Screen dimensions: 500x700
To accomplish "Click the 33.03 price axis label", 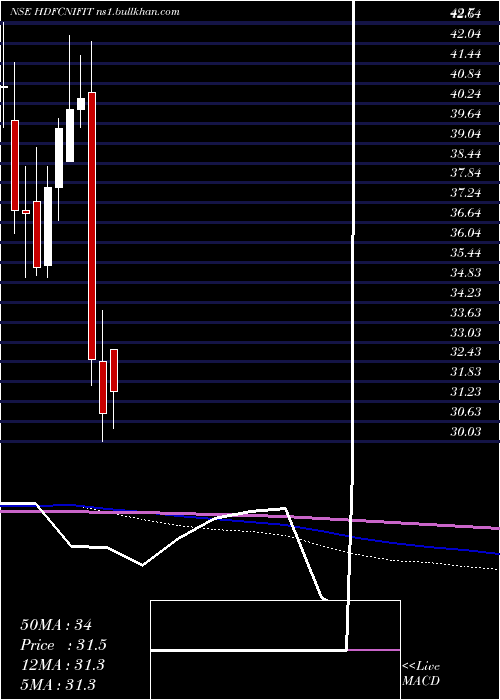I will pos(466,332).
